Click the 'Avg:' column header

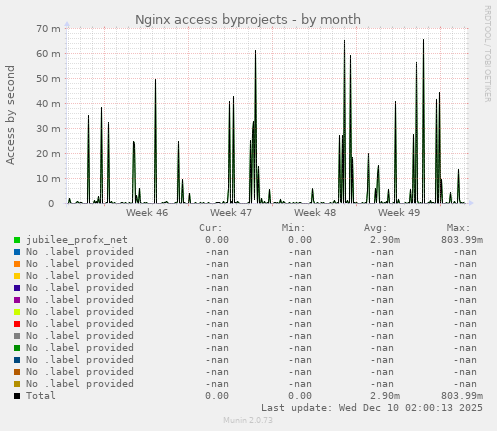376,228
